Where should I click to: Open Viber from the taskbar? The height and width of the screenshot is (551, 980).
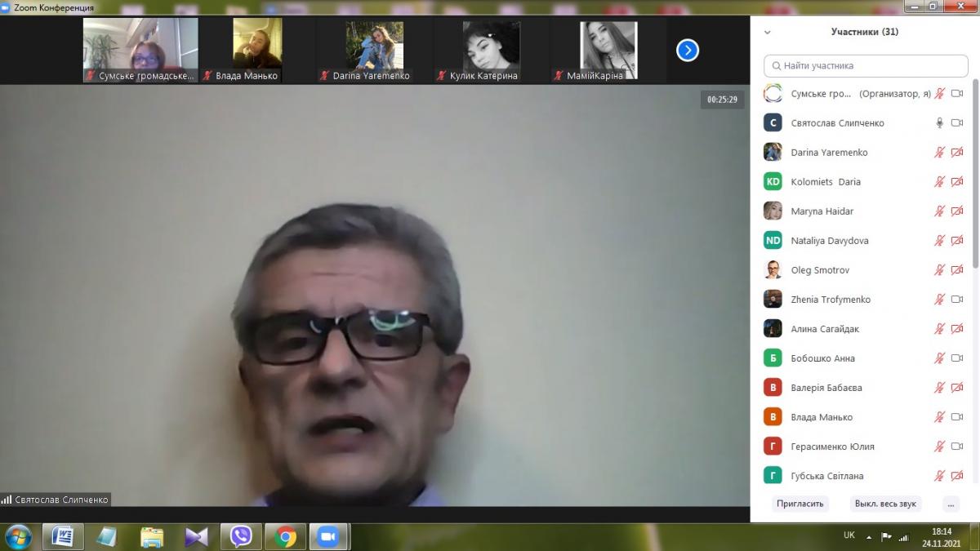click(241, 536)
